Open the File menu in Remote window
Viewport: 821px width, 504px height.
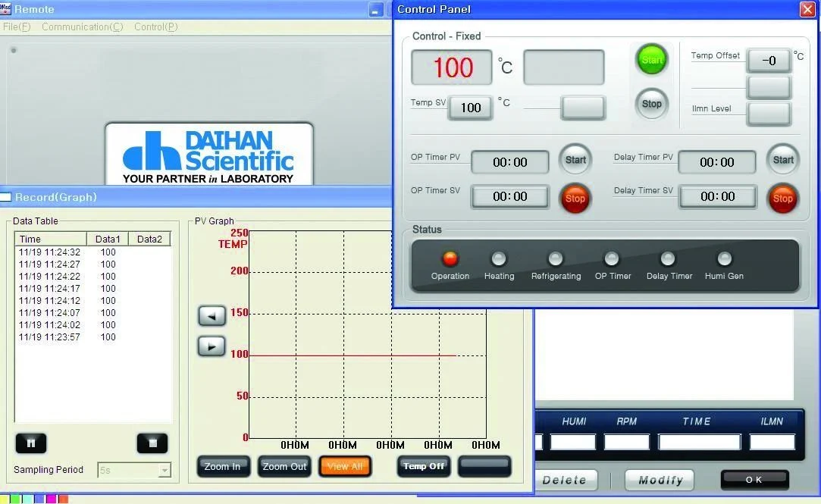16,27
